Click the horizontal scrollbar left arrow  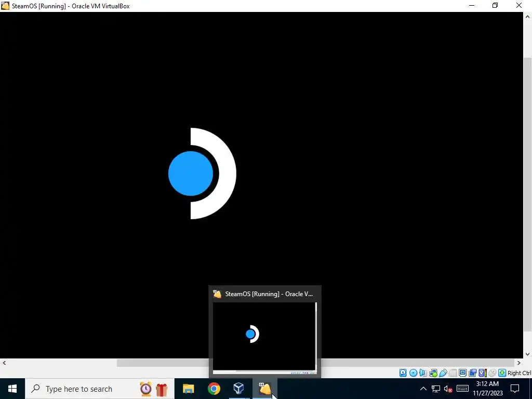pyautogui.click(x=4, y=363)
